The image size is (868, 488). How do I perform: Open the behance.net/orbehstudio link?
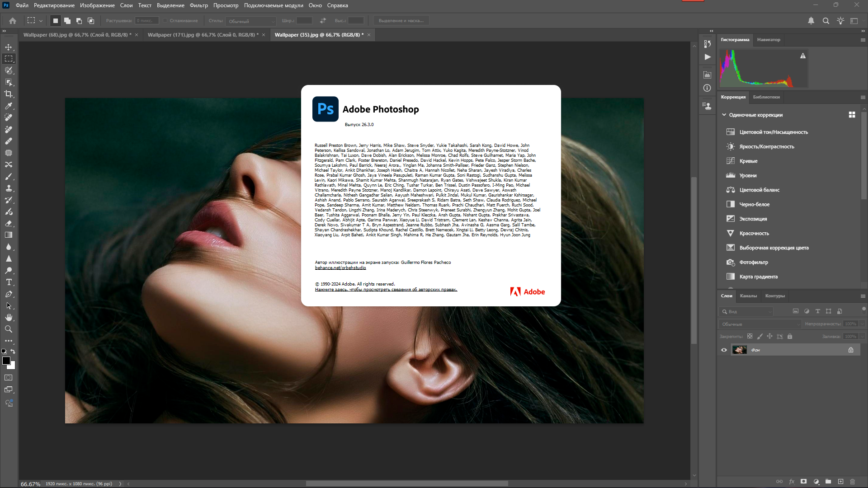340,268
